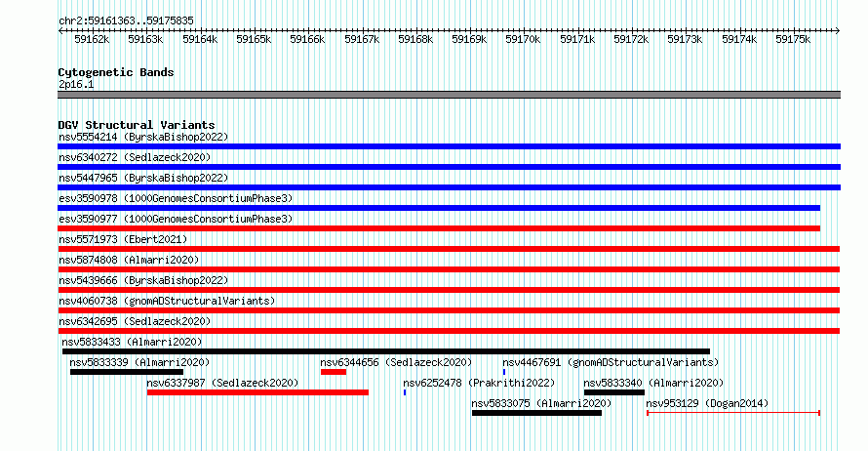Screen dimensions: 868x451
Task: Open nsv5439666 (ByrskaBishop2022) variant label
Action: [x=143, y=280]
